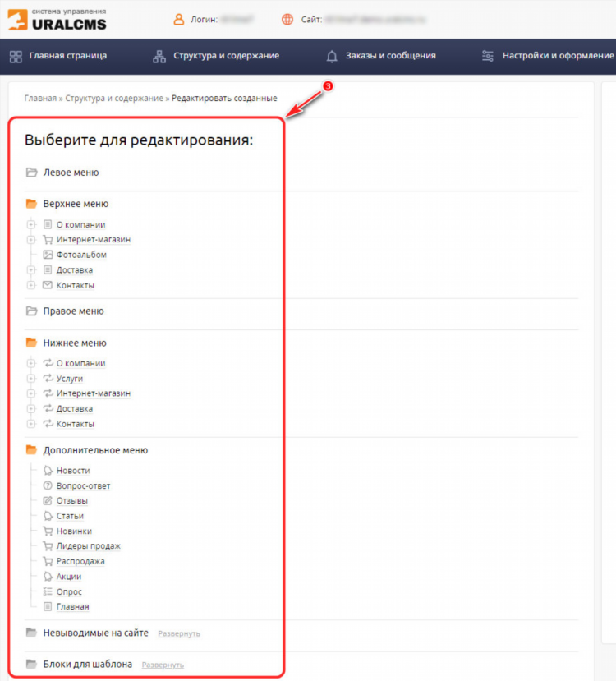The image size is (616, 681).
Task: Open the Отзывы link
Action: point(72,501)
